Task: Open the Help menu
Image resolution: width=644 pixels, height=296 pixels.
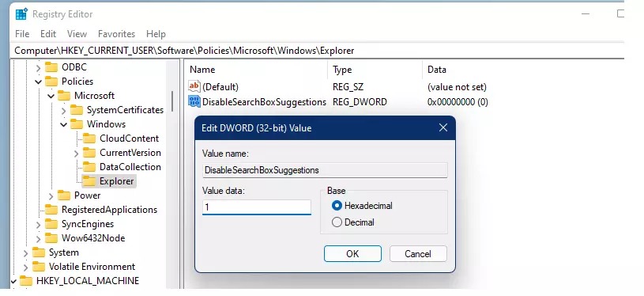Action: click(156, 34)
